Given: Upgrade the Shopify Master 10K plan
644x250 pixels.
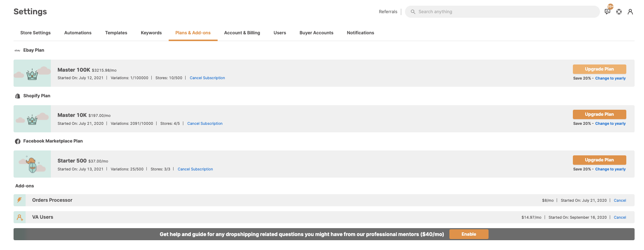Looking at the screenshot, I should (600, 114).
